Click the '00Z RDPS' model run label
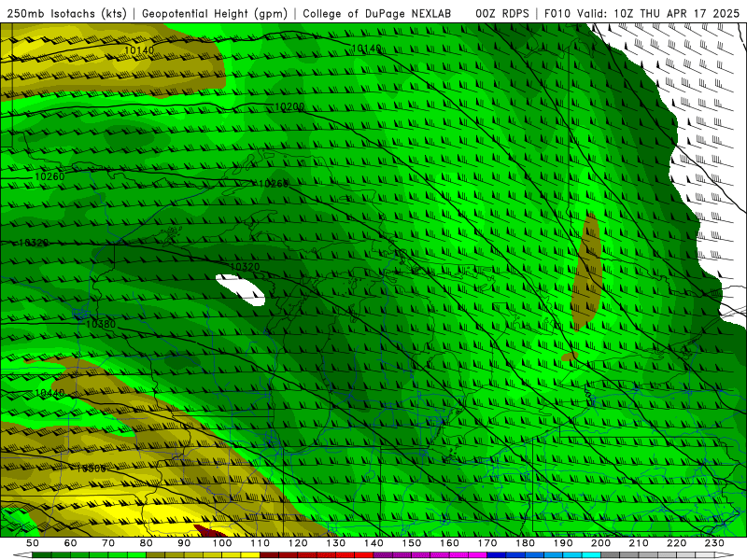Image resolution: width=747 pixels, height=560 pixels. point(502,14)
